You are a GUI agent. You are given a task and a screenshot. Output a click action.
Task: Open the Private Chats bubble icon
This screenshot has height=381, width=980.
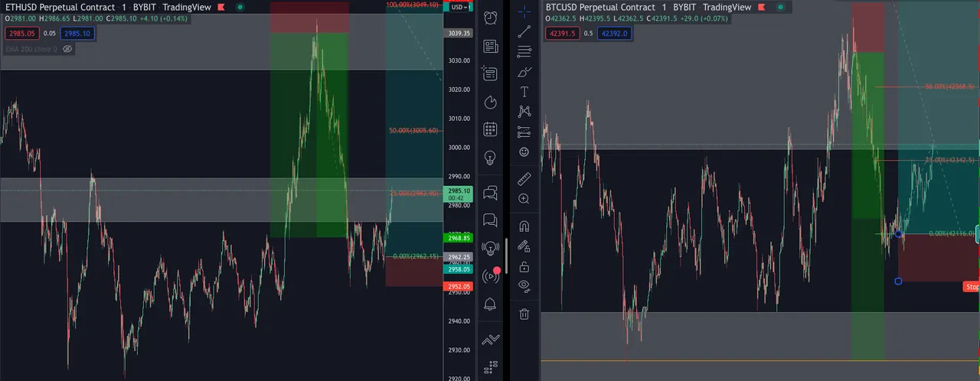pyautogui.click(x=491, y=221)
